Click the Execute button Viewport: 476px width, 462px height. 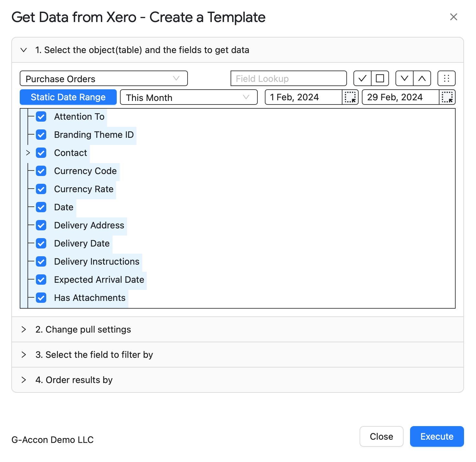click(x=437, y=436)
